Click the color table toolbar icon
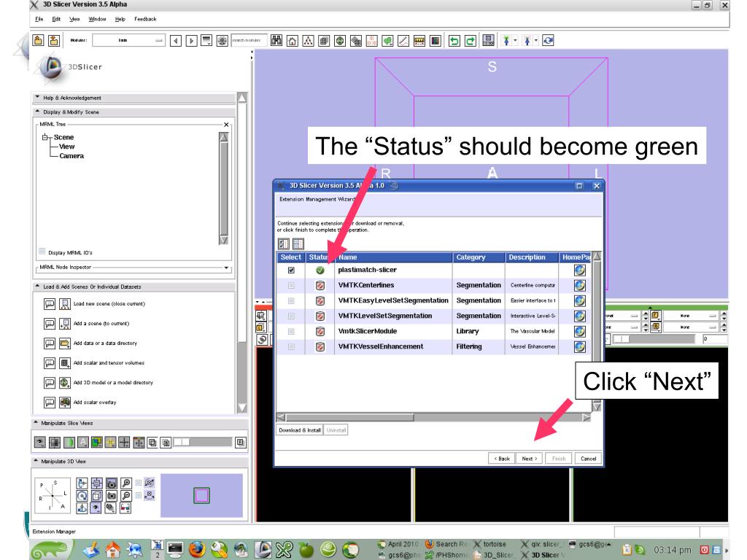This screenshot has height=560, width=747. point(436,41)
